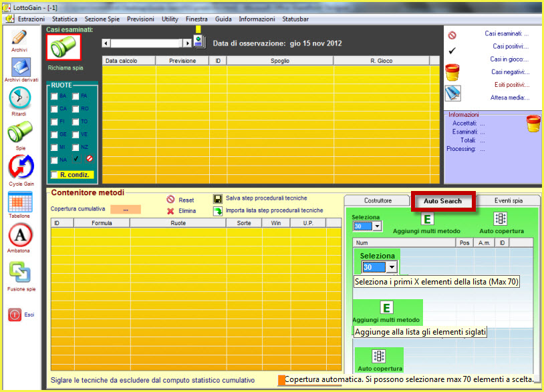Check the VE ruota checkbox
This screenshot has height=392, width=544.
pos(76,135)
